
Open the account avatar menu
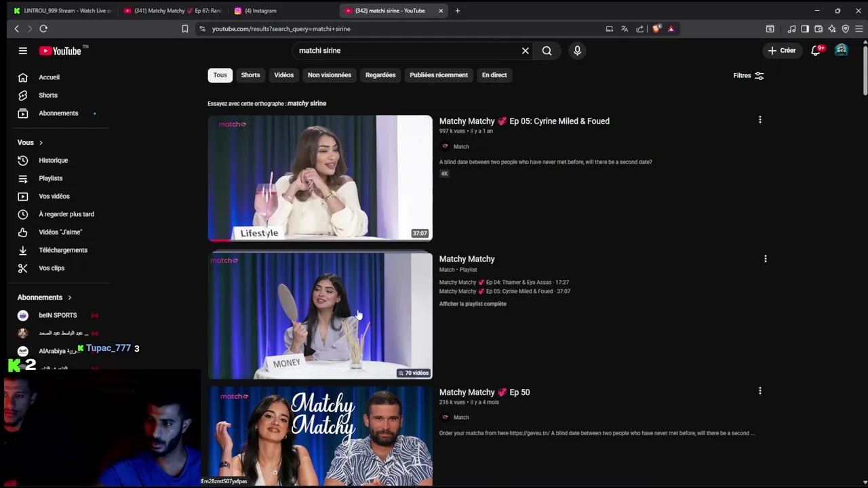[x=841, y=51]
